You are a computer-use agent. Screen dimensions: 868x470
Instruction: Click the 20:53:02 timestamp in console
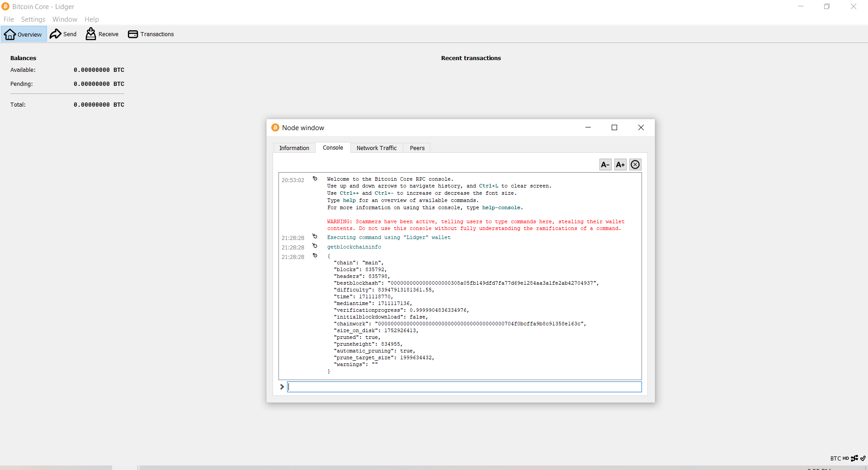[x=293, y=180]
